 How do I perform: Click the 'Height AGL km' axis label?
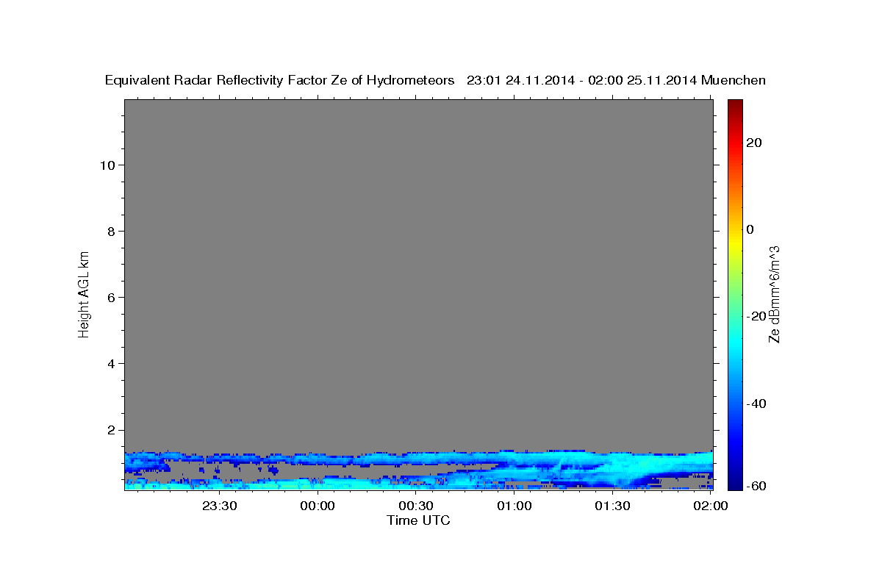[x=84, y=293]
